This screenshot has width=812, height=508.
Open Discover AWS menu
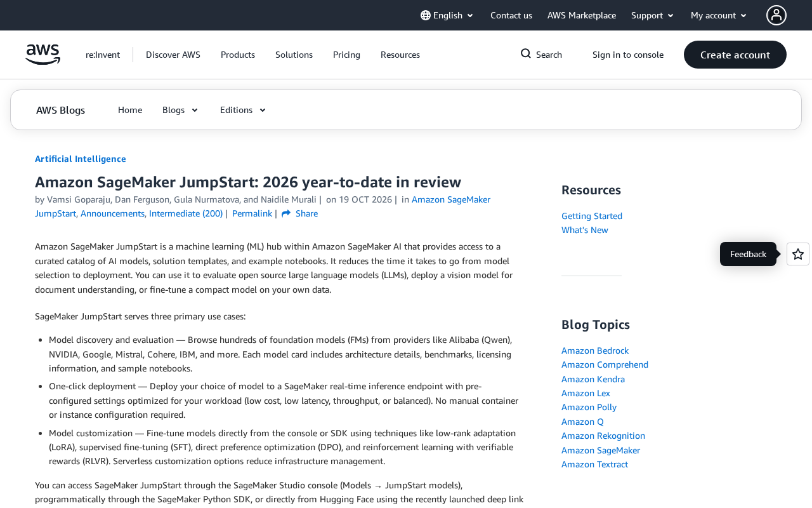pos(173,55)
